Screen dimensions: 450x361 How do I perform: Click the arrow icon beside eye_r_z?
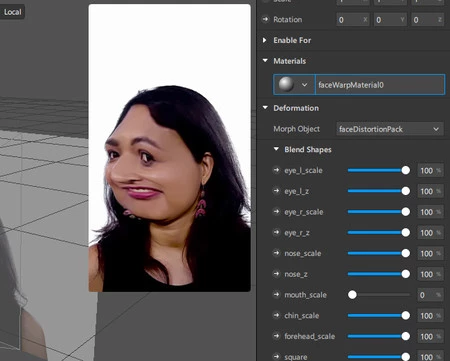pos(276,232)
